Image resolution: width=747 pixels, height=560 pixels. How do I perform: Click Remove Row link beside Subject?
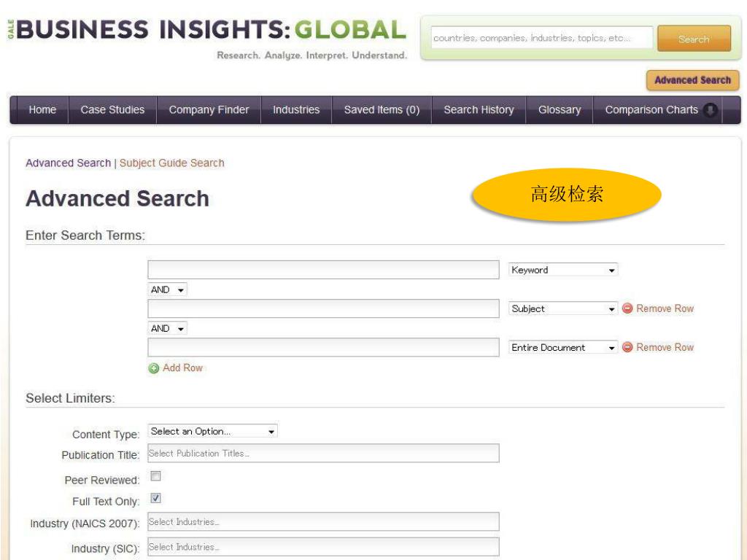click(x=665, y=308)
